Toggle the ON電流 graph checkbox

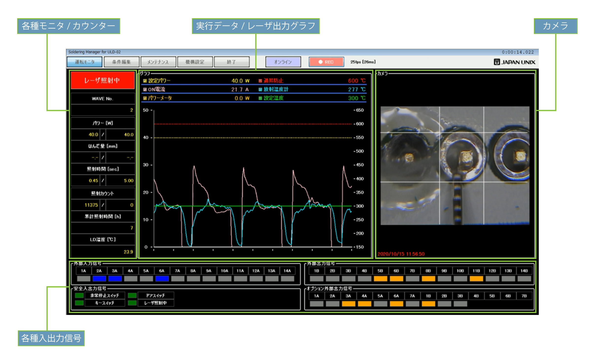click(x=145, y=89)
